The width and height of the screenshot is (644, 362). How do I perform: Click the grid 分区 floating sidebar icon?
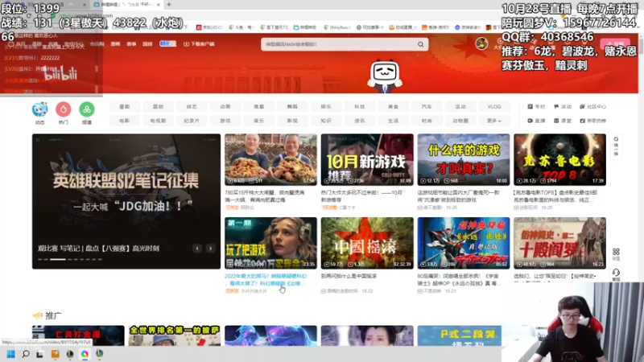[x=616, y=253]
